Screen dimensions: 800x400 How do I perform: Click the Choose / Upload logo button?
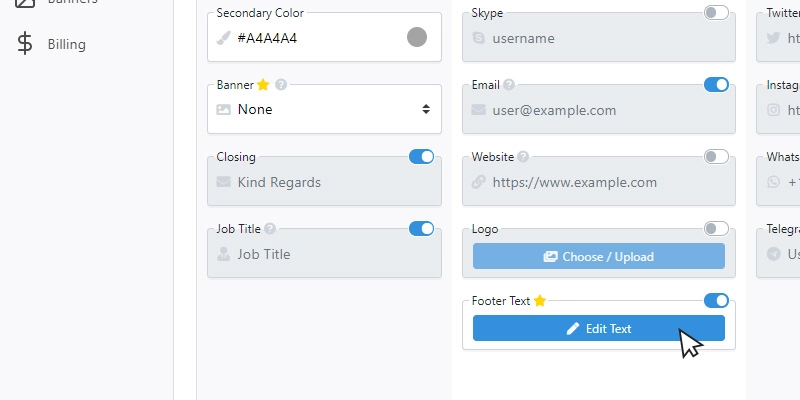pyautogui.click(x=598, y=256)
